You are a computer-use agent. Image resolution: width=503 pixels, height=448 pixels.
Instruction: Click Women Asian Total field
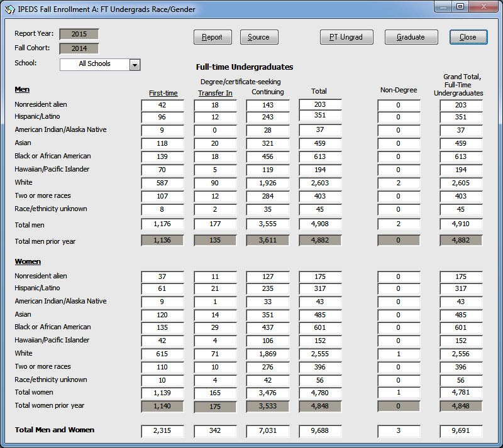[x=320, y=315]
